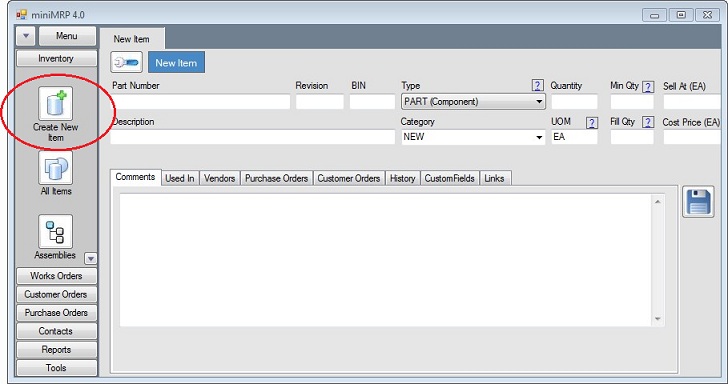Maximize the miniMRP window
Viewport: 728px width, 384px height.
(681, 15)
